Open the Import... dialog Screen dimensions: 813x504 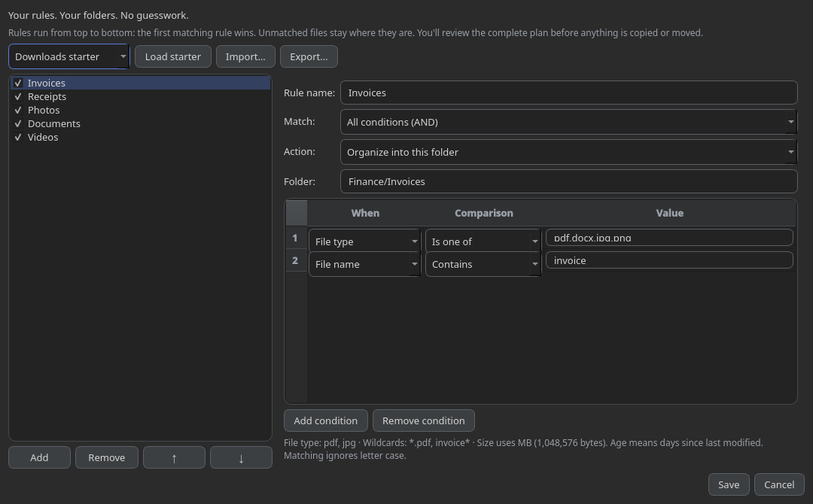pyautogui.click(x=245, y=56)
